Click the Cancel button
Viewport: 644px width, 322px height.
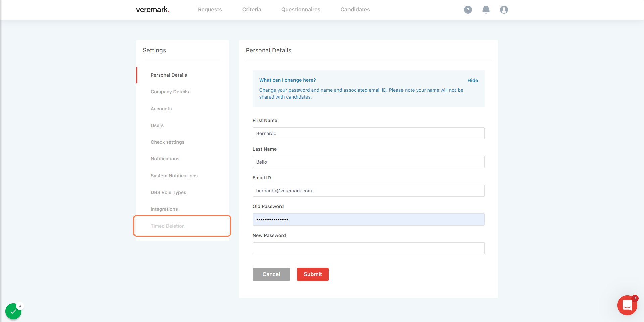tap(271, 274)
